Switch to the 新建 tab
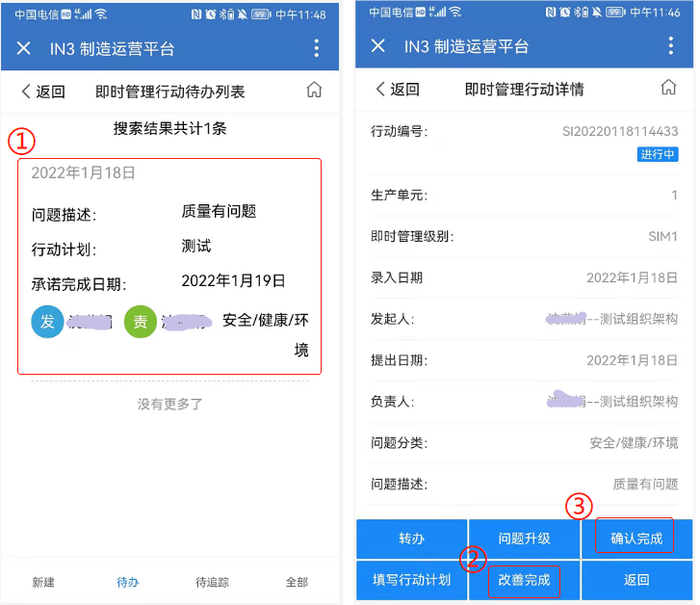Viewport: 700px width, 605px height. [43, 582]
